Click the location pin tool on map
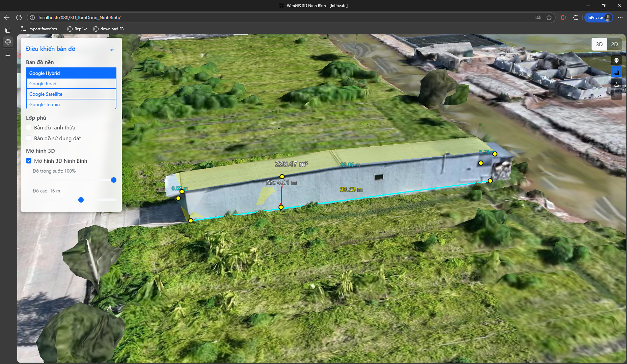The image size is (627, 364). [x=616, y=61]
